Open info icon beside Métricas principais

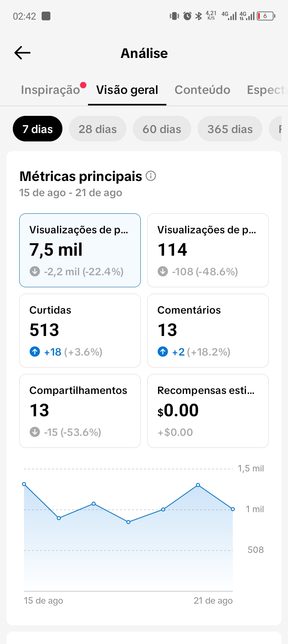click(151, 176)
